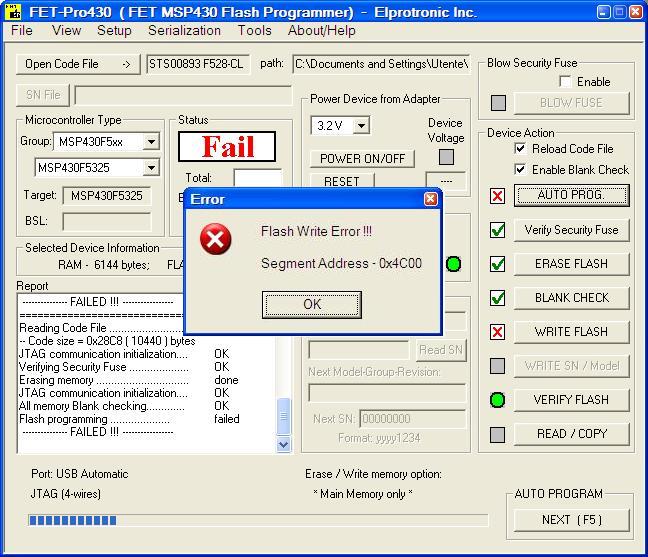Click the Report scrollbar down arrow
This screenshot has height=557, width=648.
(284, 445)
